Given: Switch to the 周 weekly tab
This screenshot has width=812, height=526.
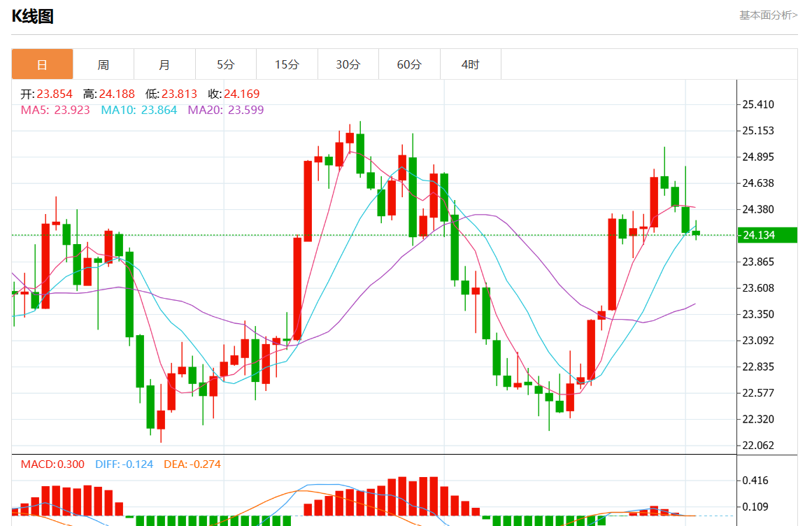Looking at the screenshot, I should [x=104, y=64].
